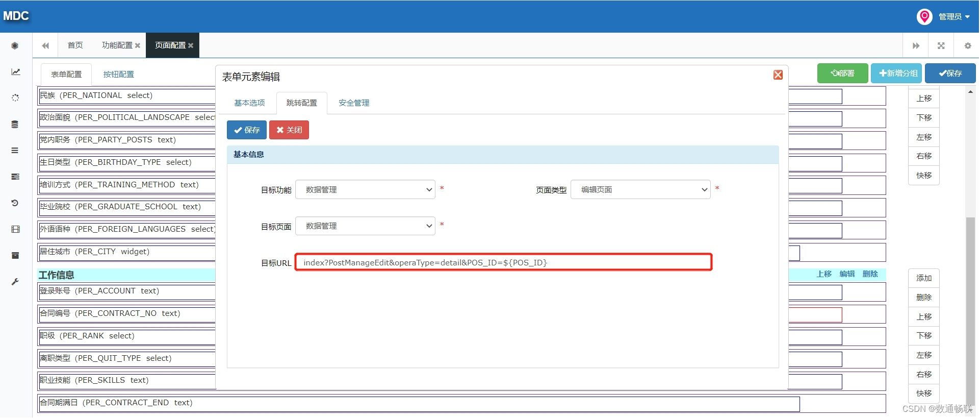Click the history sidebar icon
Viewport: 980px width, 418px height.
click(15, 203)
